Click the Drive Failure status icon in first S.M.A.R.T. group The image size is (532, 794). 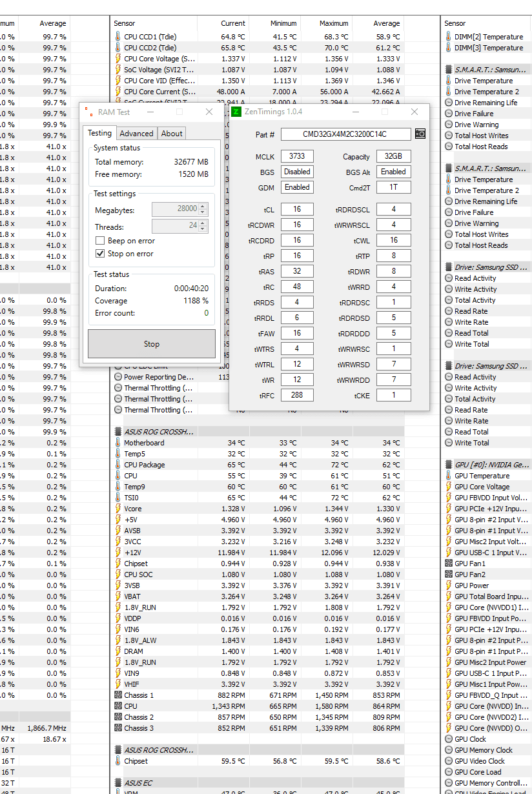[x=449, y=114]
